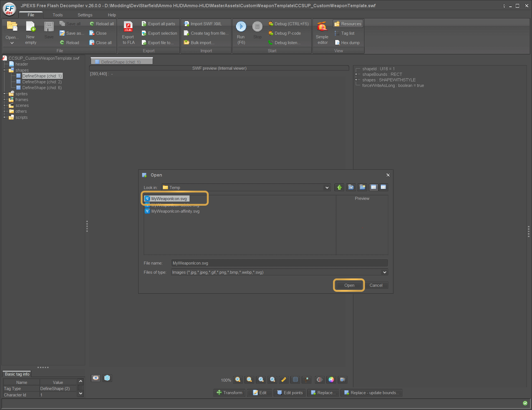
Task: Expand the scripts tree folder
Action: [x=5, y=117]
